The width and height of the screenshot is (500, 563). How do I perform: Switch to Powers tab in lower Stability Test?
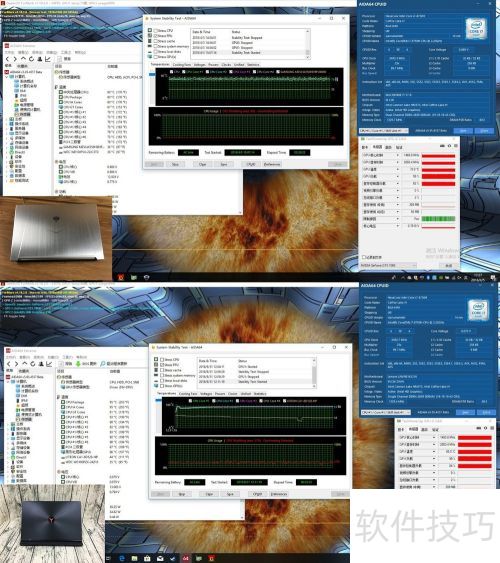tap(220, 394)
